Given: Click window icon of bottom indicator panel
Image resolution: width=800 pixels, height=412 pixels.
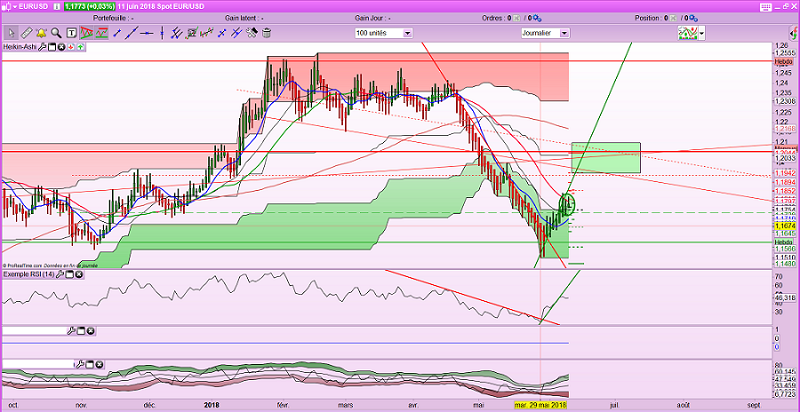Looking at the screenshot, I should (x=90, y=364).
